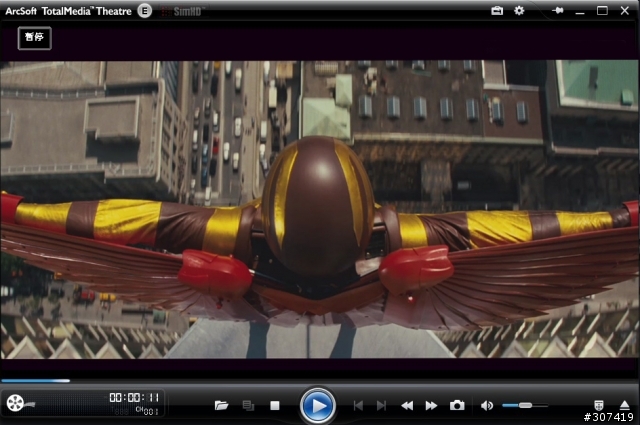
Task: Capture a snapshot with the camera icon
Action: [457, 405]
